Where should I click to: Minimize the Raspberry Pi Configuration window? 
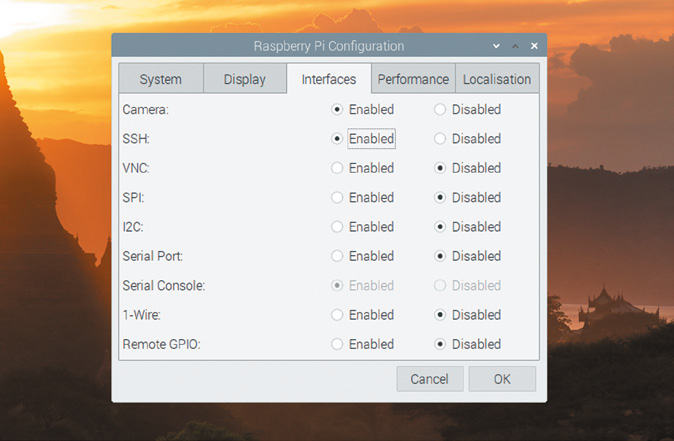tap(497, 46)
